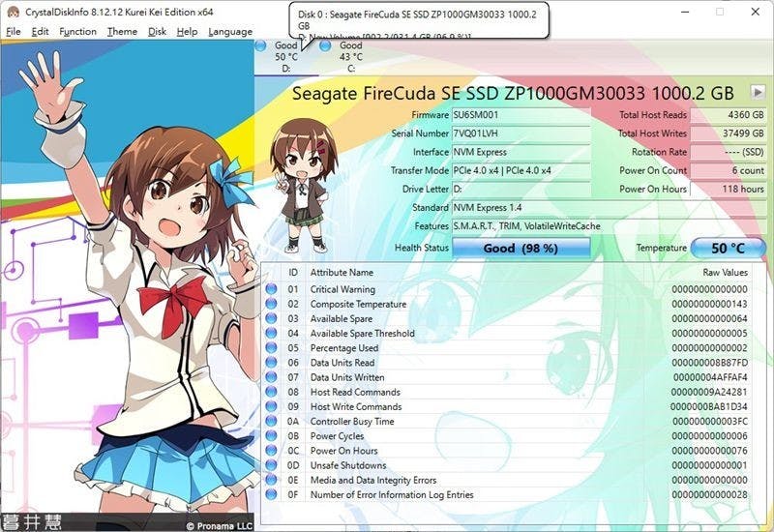Open the File menu
This screenshot has width=774, height=532.
tap(14, 32)
